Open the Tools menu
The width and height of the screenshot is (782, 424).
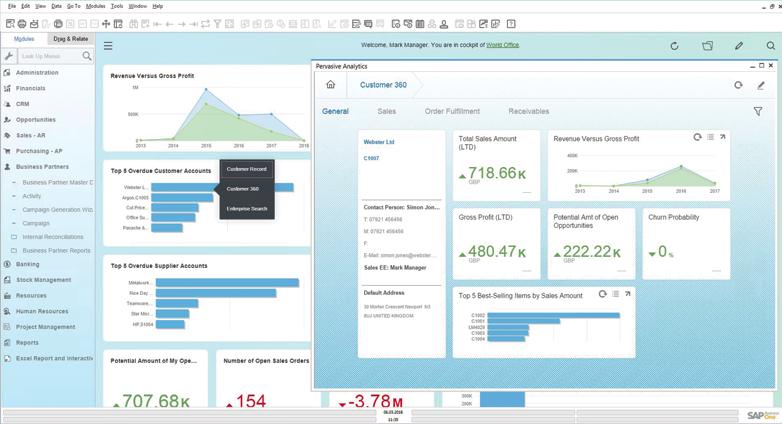pyautogui.click(x=117, y=6)
